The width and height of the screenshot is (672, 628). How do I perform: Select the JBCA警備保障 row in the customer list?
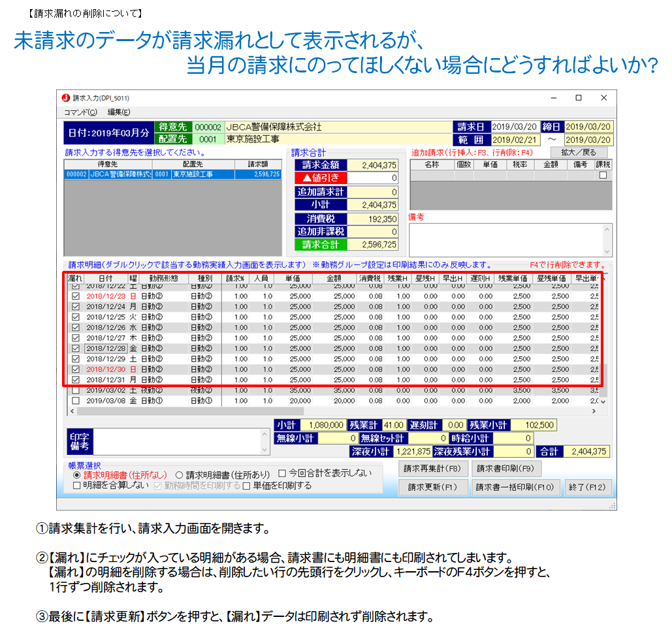click(x=172, y=175)
